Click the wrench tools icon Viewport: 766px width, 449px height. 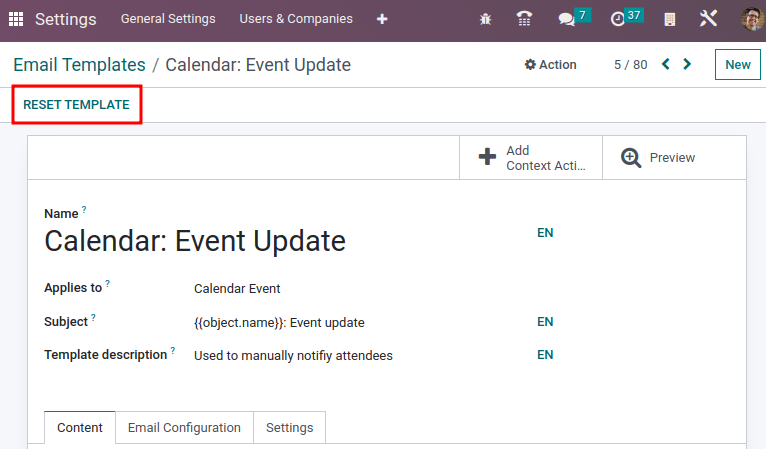coord(709,19)
